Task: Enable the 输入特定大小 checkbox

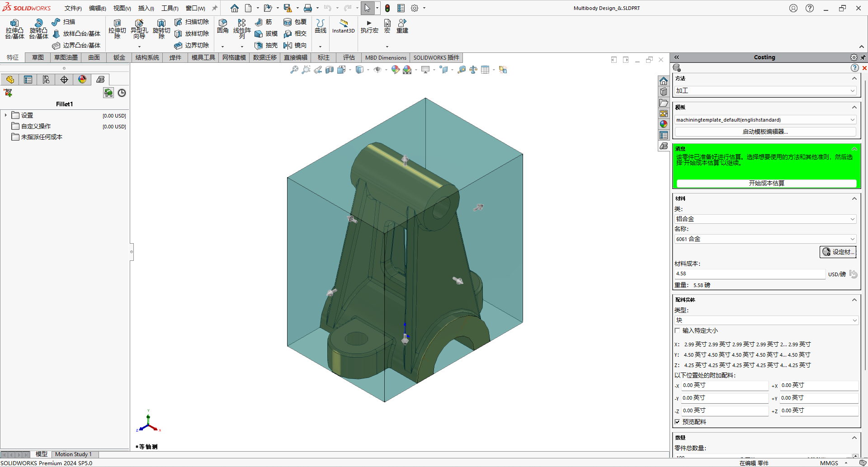Action: tap(677, 330)
